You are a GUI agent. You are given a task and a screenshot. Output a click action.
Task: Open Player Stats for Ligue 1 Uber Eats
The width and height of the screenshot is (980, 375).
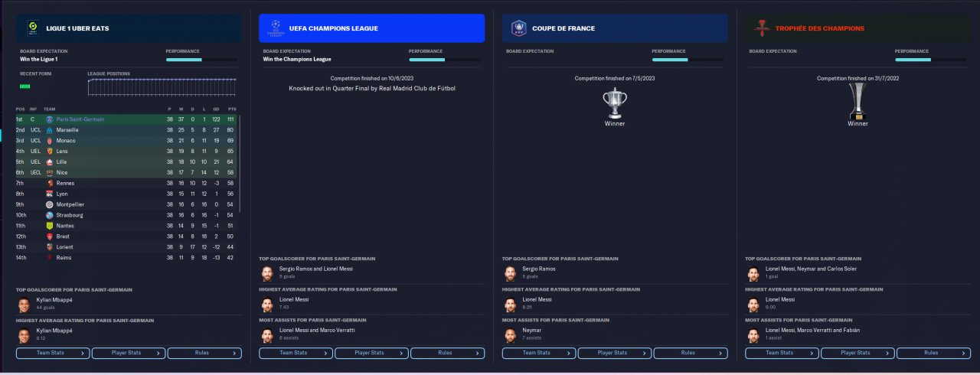click(129, 353)
